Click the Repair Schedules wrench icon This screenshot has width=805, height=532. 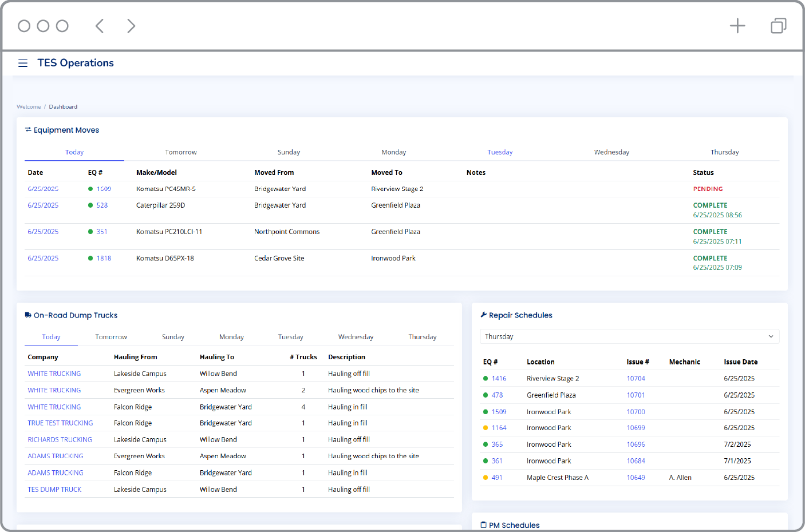point(484,315)
